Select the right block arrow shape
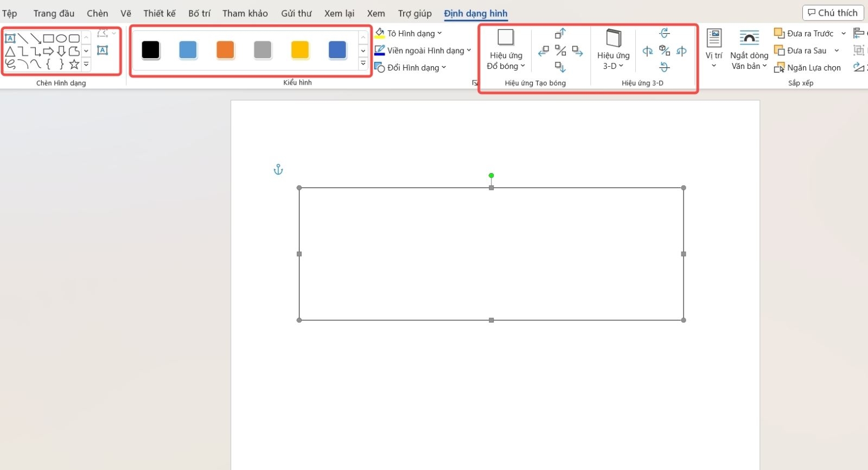The image size is (868, 470). [48, 52]
